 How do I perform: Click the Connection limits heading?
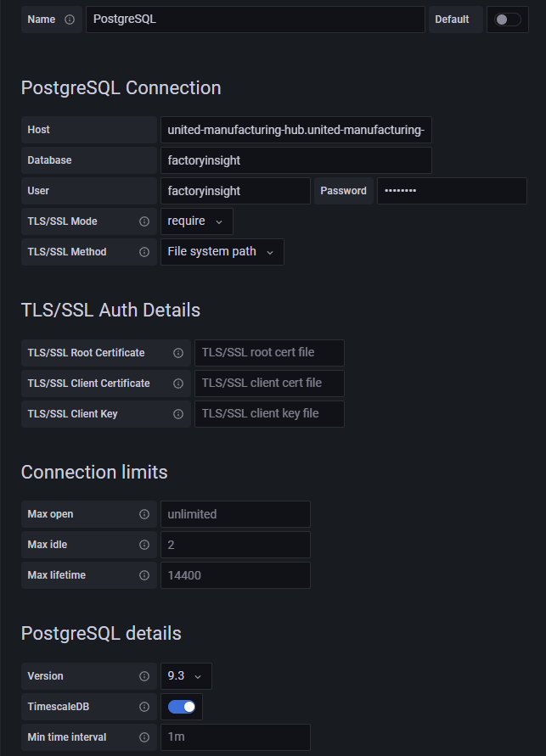(x=94, y=472)
